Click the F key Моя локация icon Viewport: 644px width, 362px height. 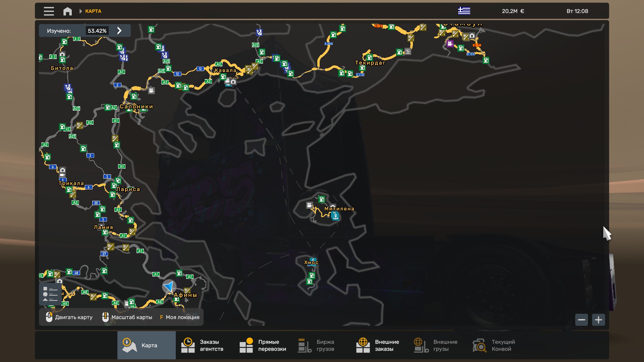pos(161,317)
